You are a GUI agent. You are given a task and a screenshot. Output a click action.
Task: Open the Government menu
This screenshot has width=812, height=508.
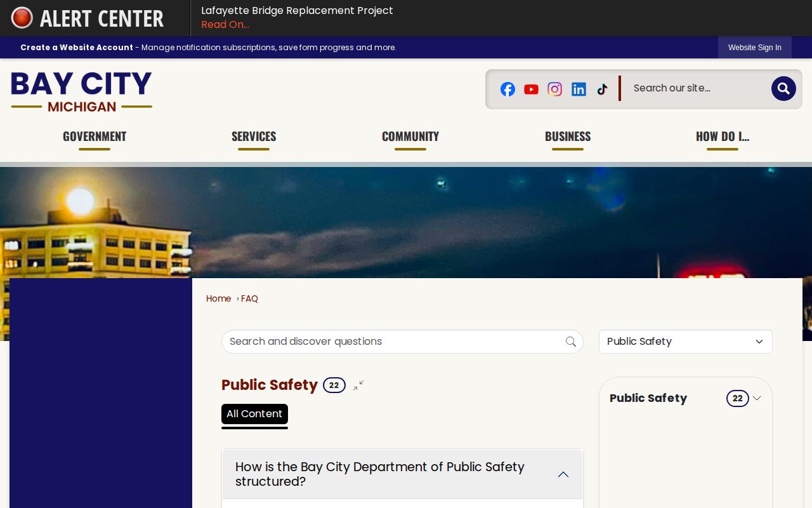(95, 137)
